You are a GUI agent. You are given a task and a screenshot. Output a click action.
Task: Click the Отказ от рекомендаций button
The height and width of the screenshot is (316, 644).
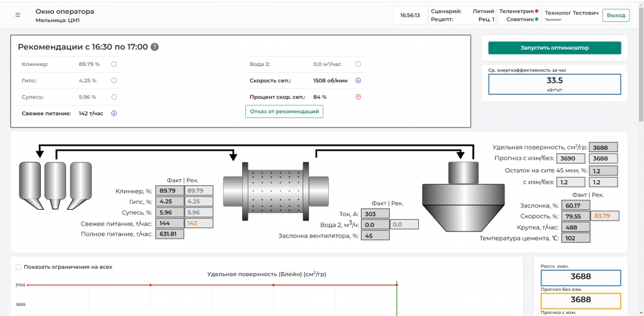pyautogui.click(x=284, y=112)
